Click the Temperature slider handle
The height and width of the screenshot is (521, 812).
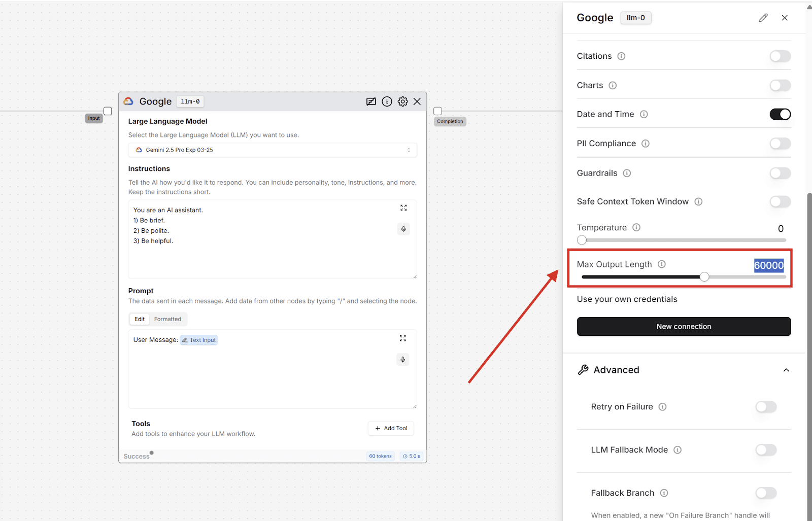(x=582, y=240)
